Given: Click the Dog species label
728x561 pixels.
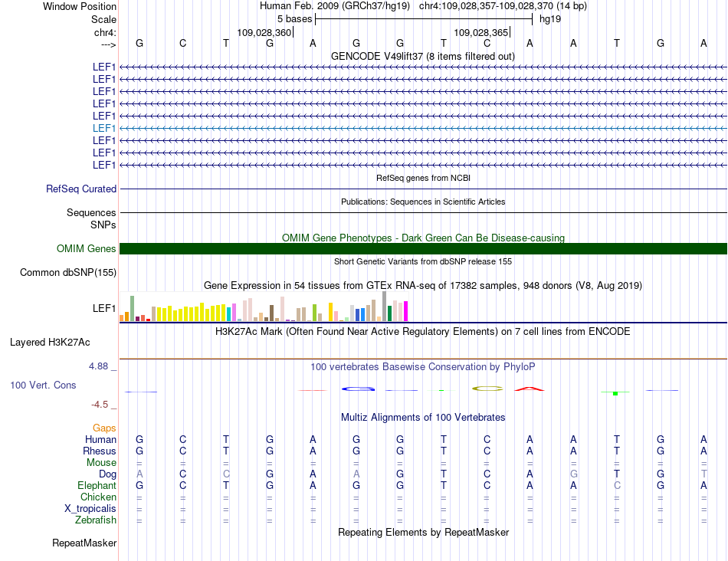Looking at the screenshot, I should (107, 474).
